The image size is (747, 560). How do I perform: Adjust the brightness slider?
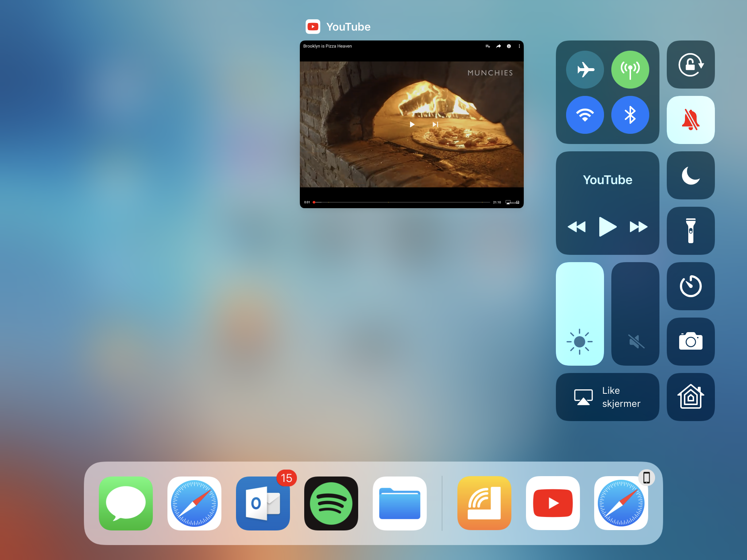coord(580,314)
